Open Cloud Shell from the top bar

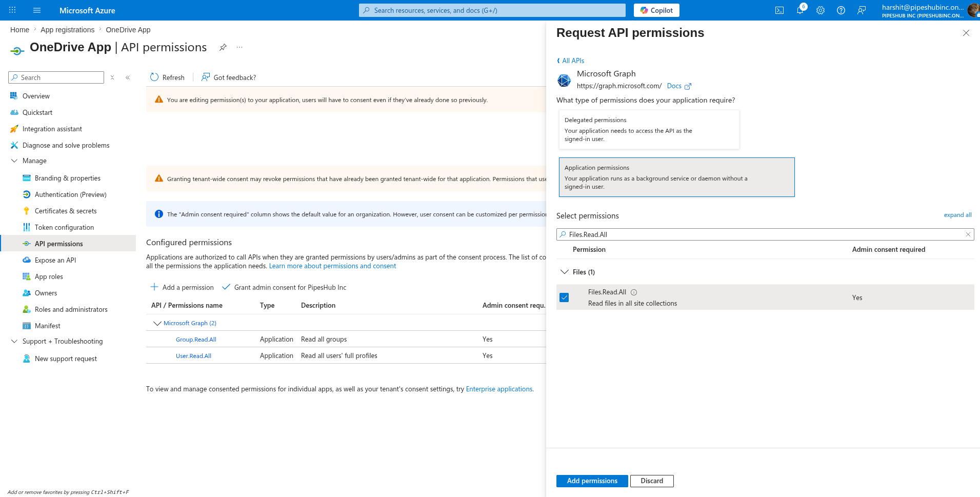(779, 10)
